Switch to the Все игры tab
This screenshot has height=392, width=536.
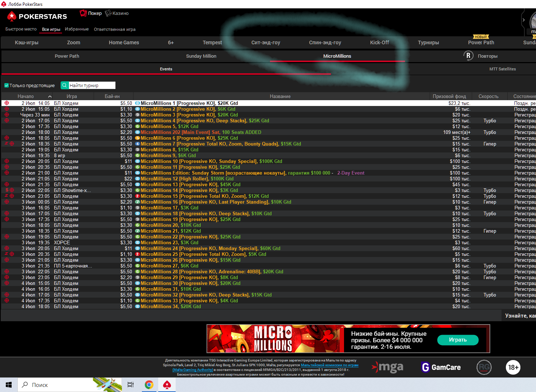tap(51, 29)
